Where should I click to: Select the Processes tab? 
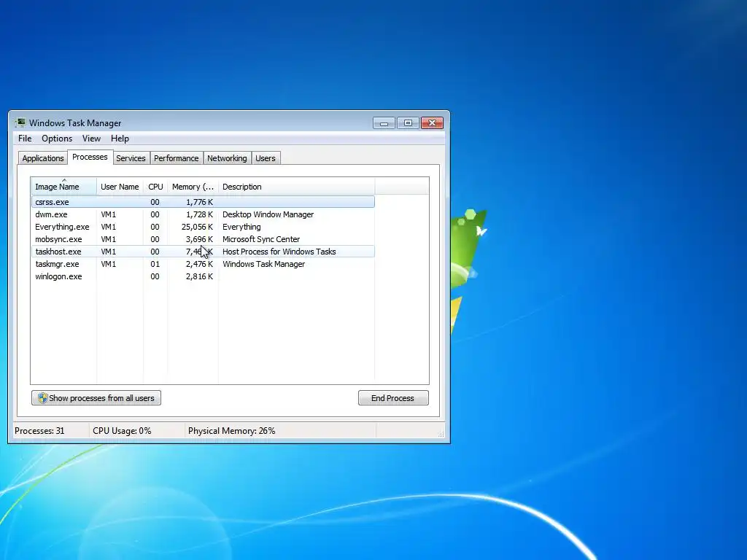click(90, 157)
